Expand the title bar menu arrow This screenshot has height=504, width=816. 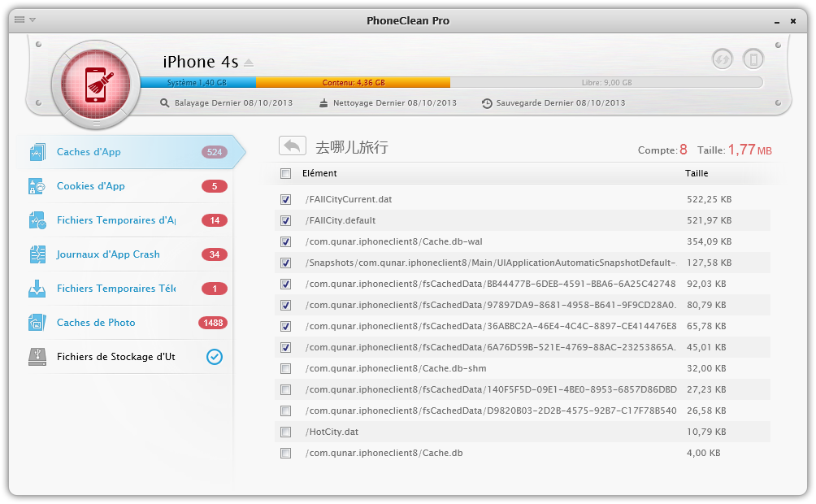[33, 20]
